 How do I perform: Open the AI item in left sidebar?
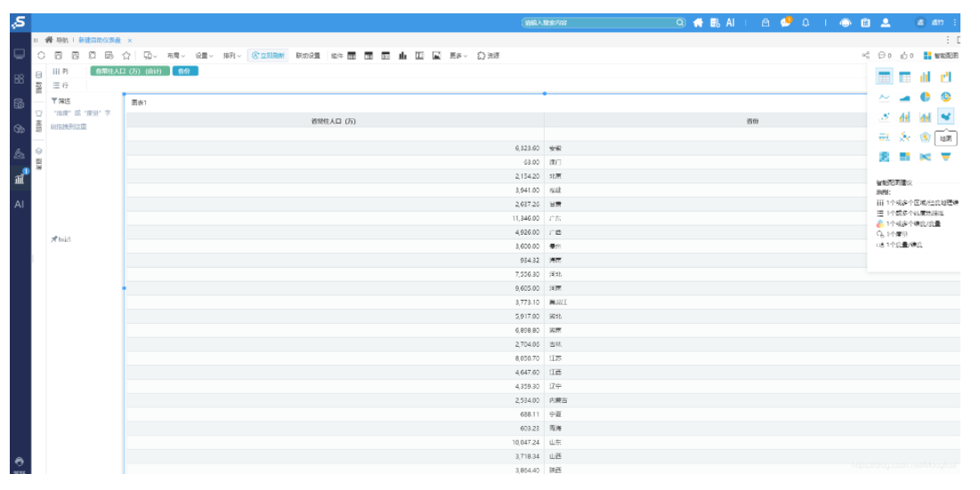pyautogui.click(x=20, y=205)
